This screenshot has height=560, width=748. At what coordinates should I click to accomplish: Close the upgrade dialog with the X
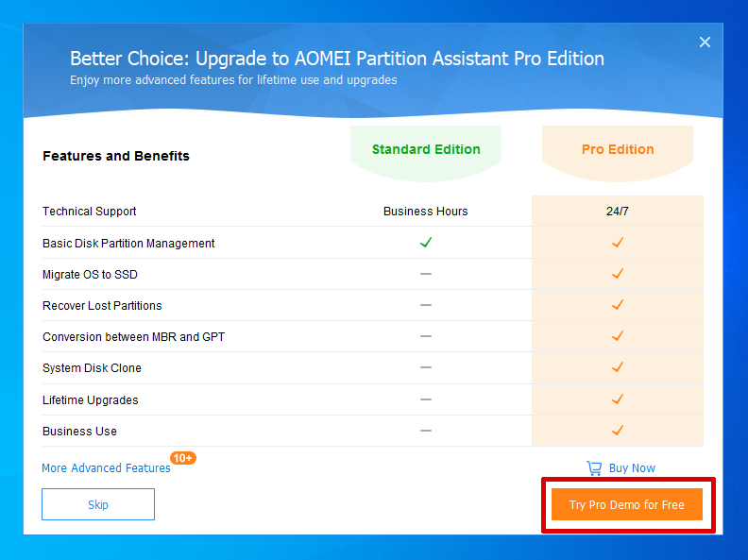(705, 42)
